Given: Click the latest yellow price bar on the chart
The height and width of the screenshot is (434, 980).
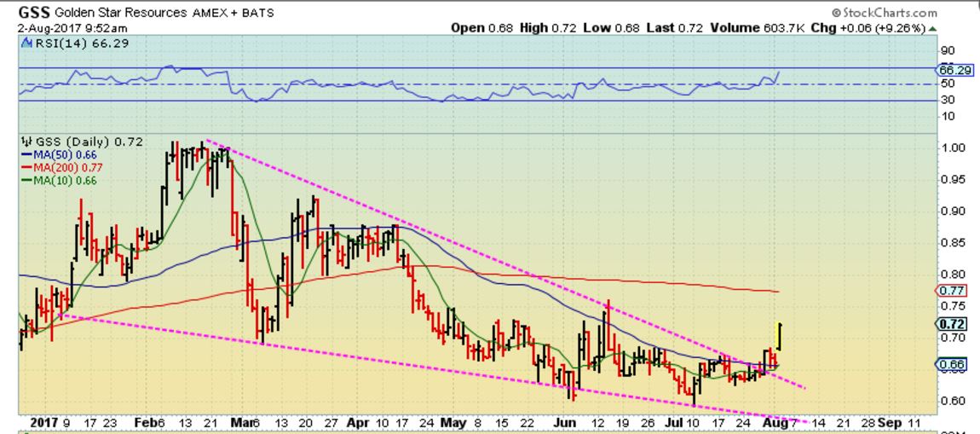Looking at the screenshot, I should (780, 337).
